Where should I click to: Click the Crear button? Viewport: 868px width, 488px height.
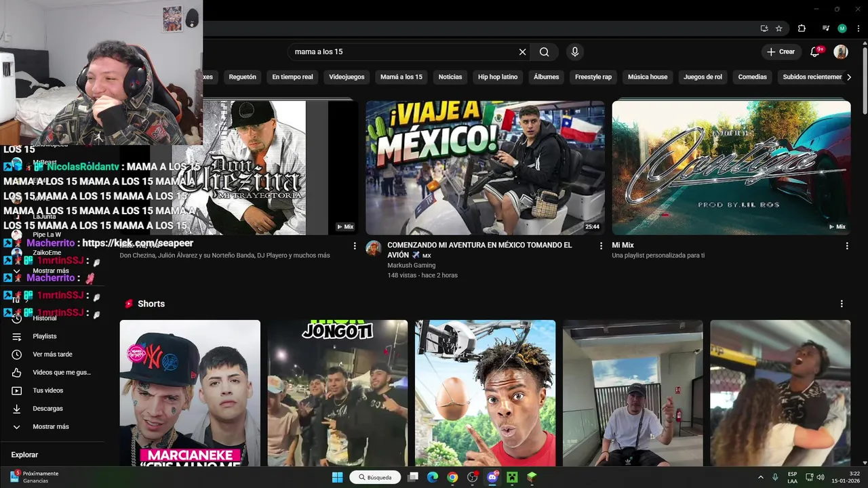pyautogui.click(x=781, y=52)
